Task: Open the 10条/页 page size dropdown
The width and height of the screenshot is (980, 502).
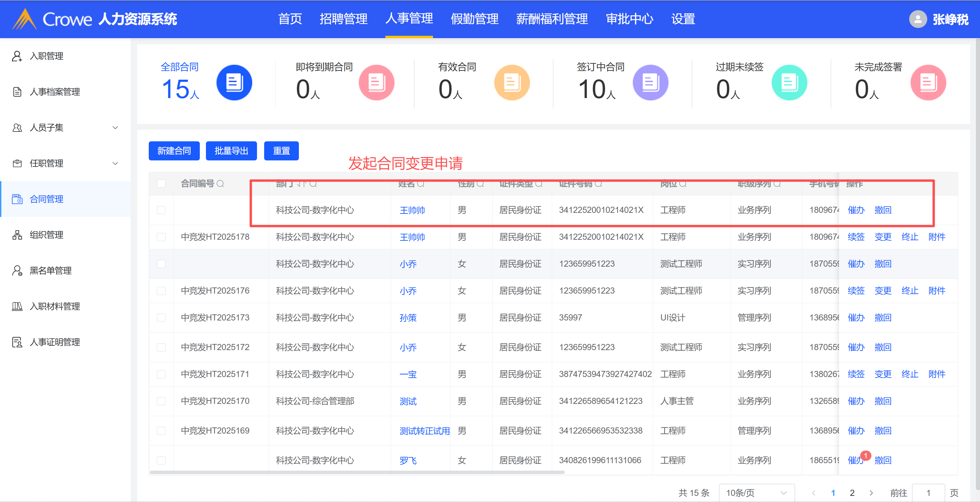Action: click(x=756, y=493)
